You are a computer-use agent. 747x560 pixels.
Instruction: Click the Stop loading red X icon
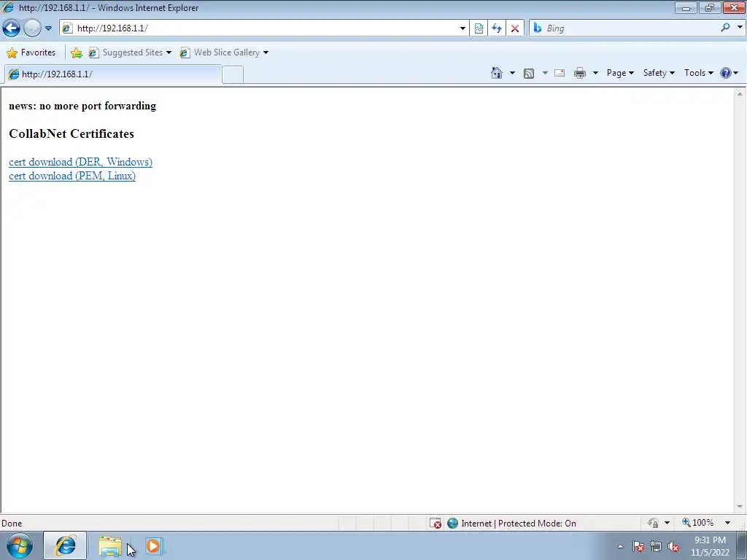point(515,28)
